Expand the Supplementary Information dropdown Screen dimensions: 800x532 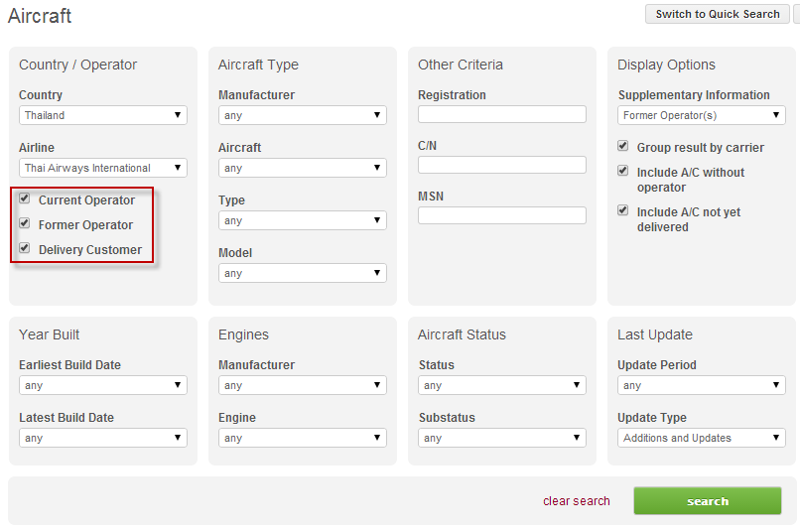click(702, 115)
